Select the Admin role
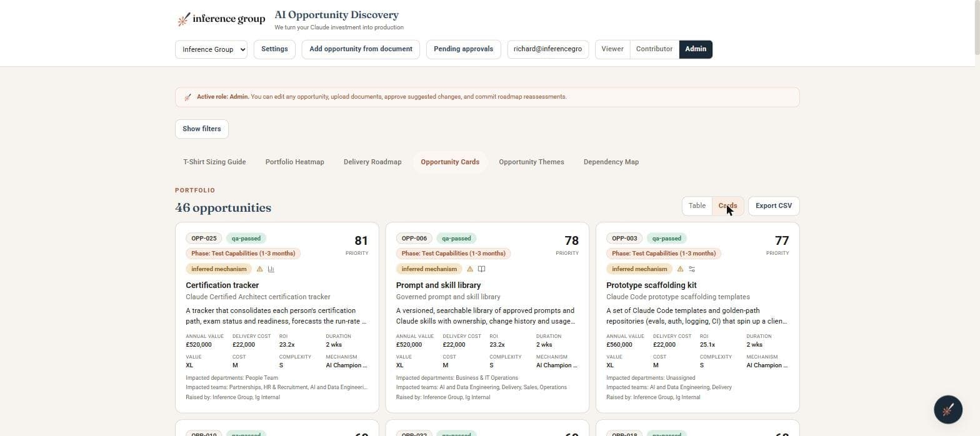 coord(696,49)
